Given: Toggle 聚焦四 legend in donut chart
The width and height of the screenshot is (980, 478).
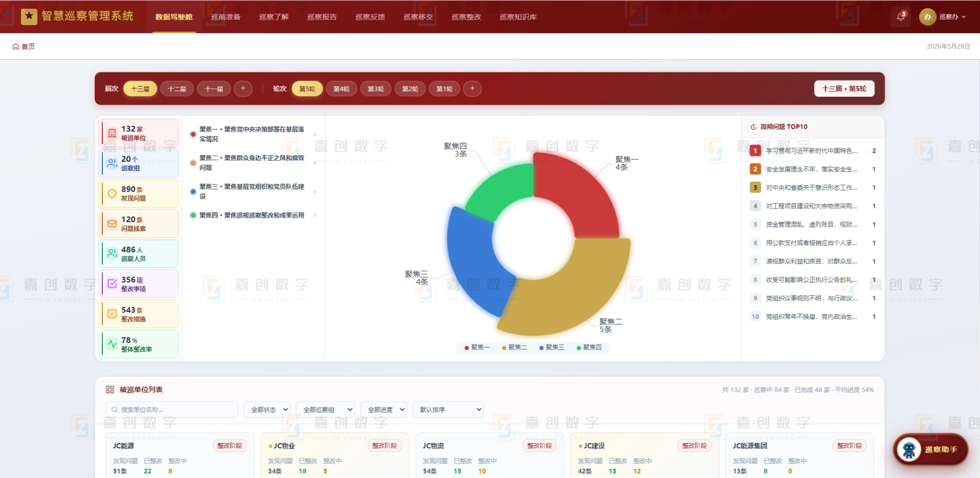Looking at the screenshot, I should click(589, 347).
